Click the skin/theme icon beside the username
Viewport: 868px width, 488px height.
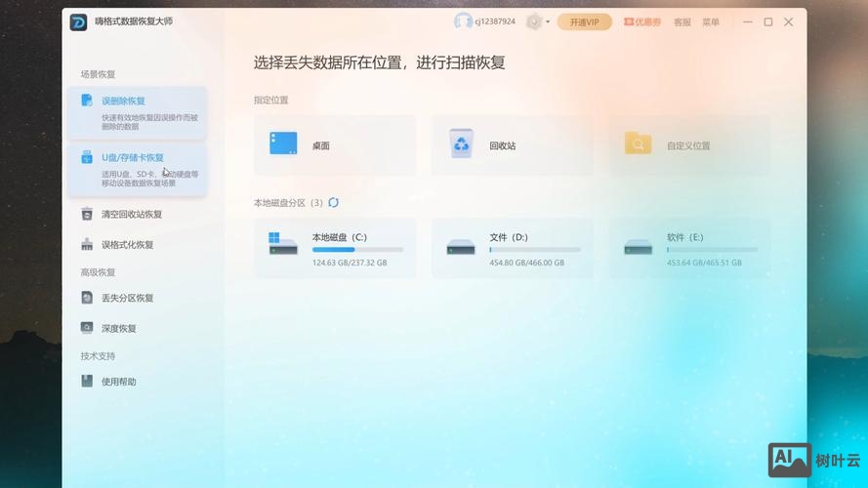534,22
